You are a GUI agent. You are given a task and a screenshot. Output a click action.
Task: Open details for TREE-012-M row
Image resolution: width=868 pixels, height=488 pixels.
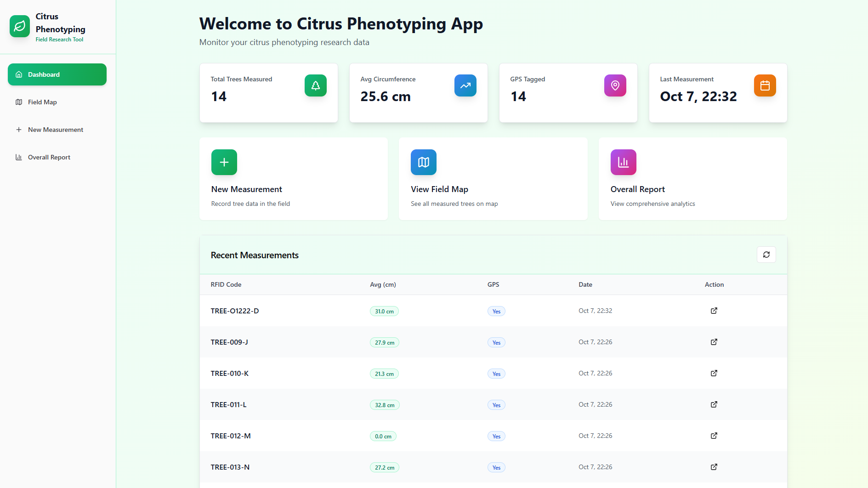click(714, 436)
